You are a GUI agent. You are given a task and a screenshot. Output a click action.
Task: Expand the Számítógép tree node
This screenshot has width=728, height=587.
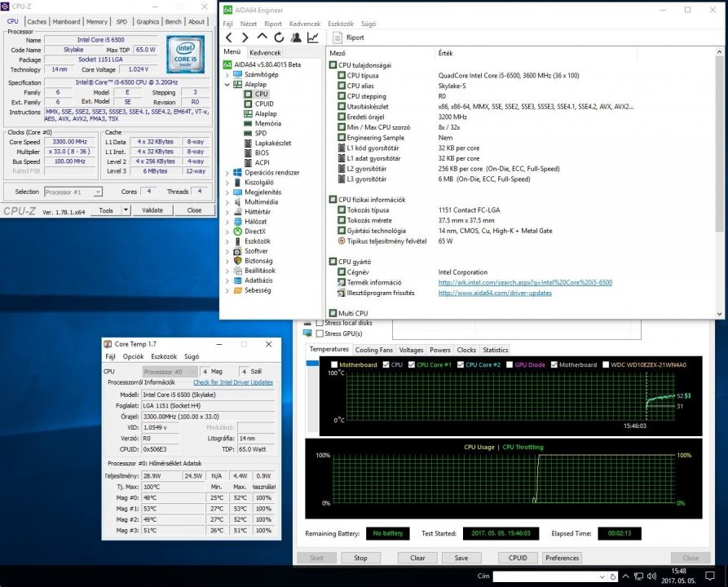pyautogui.click(x=227, y=74)
